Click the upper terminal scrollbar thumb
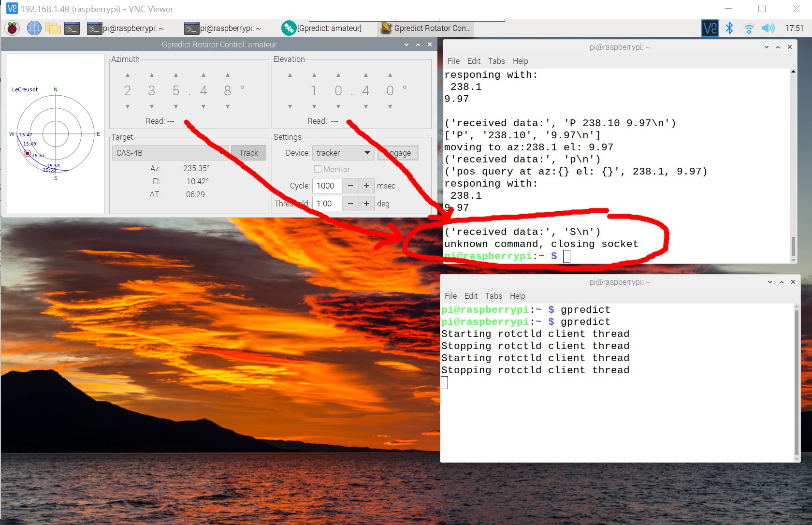Screen dimensions: 812x525 coord(793,247)
